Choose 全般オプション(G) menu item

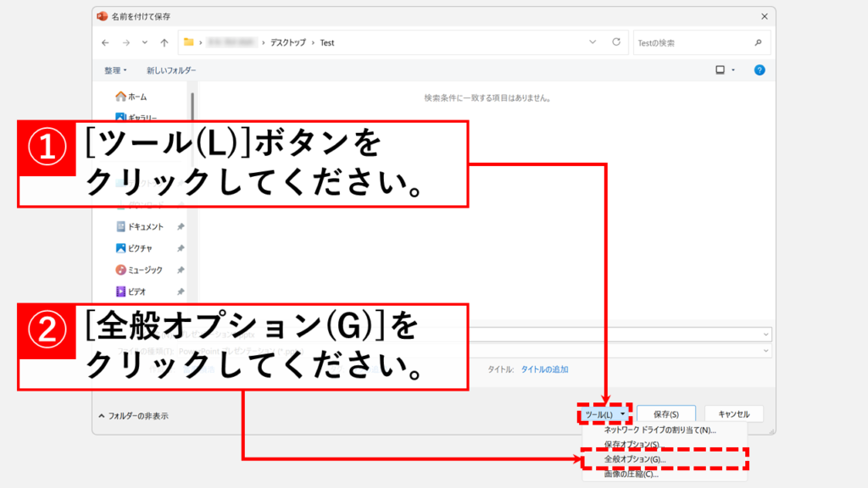point(665,459)
